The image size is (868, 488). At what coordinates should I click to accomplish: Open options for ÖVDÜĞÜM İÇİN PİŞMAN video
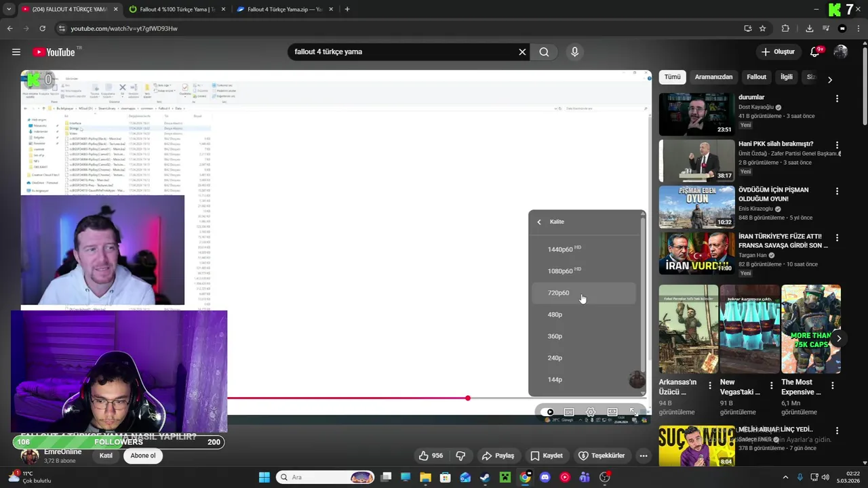(x=837, y=191)
